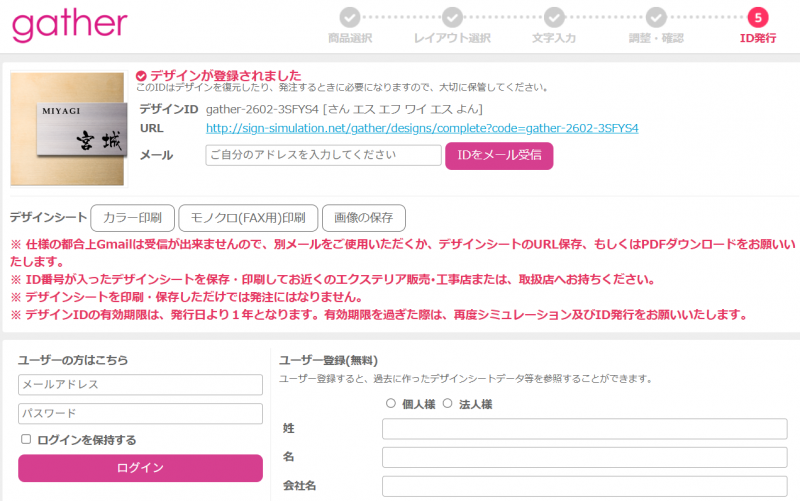Click the モノクロ(FAX用)印刷 button
The width and height of the screenshot is (800, 501).
[x=248, y=217]
